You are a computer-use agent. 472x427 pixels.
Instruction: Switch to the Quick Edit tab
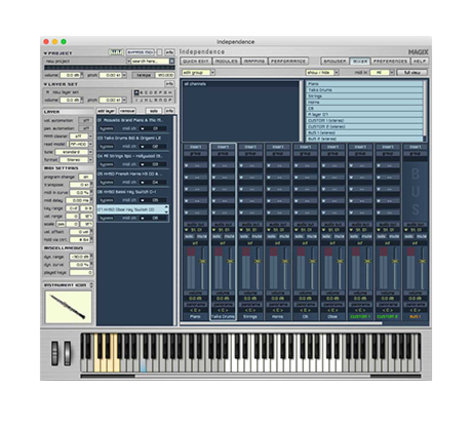pyautogui.click(x=196, y=61)
